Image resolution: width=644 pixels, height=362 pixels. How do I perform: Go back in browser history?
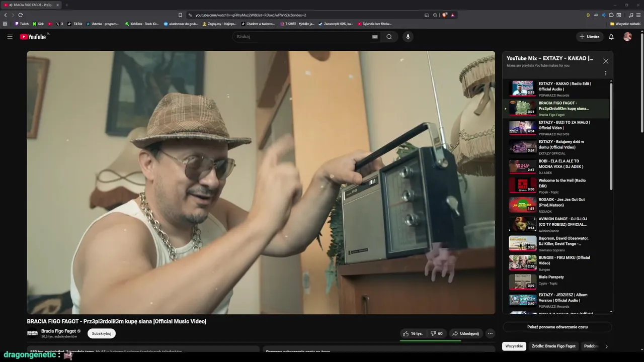coord(6,15)
